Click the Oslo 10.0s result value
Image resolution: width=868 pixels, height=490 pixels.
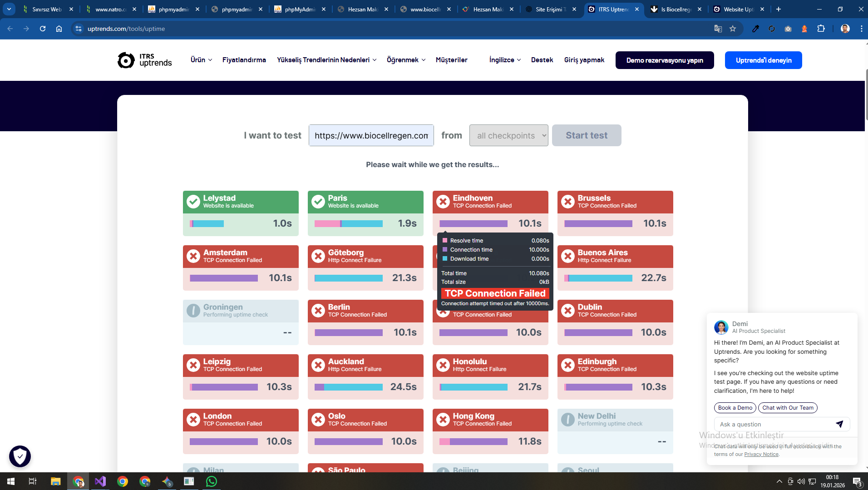point(404,441)
